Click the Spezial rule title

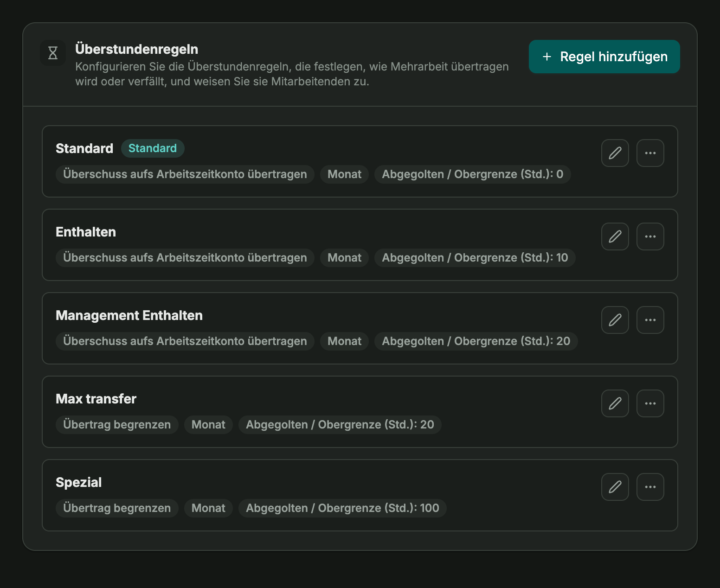(x=79, y=482)
